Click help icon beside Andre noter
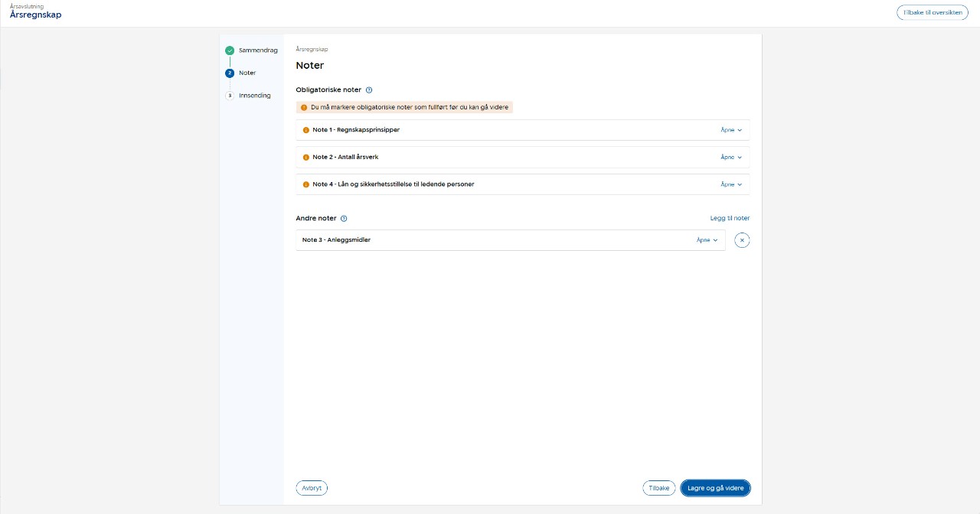Image resolution: width=980 pixels, height=514 pixels. click(344, 219)
